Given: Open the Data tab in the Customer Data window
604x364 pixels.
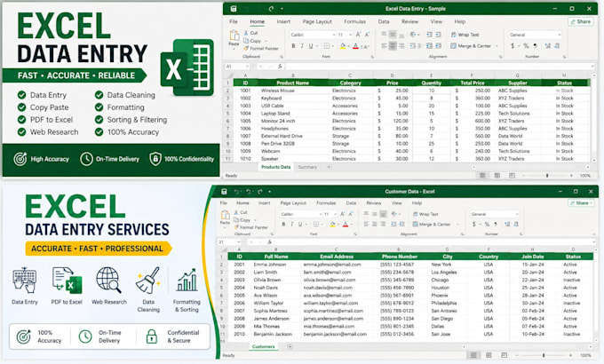Looking at the screenshot, I should tap(351, 202).
